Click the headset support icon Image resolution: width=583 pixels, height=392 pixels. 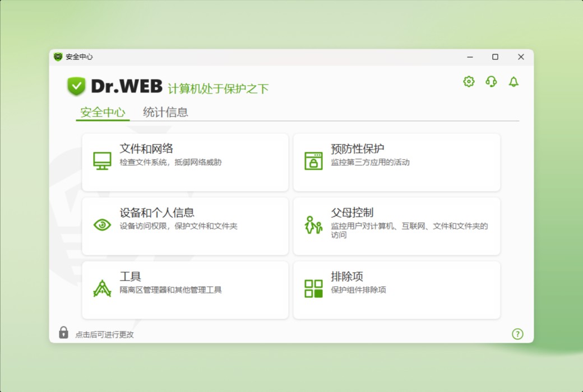point(491,81)
